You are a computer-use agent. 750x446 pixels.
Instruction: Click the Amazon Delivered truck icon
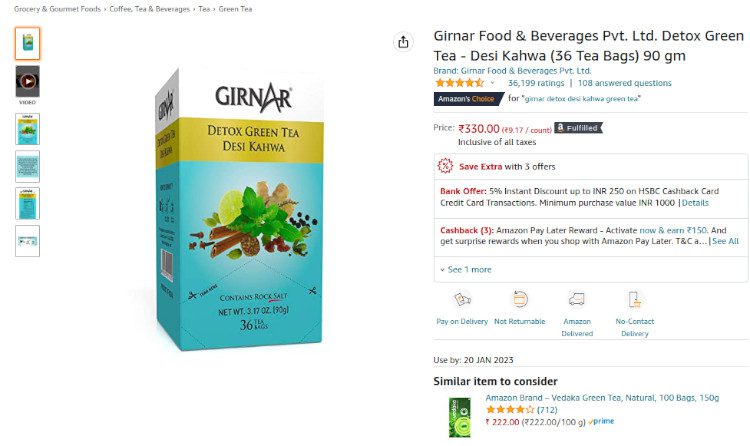click(x=577, y=300)
